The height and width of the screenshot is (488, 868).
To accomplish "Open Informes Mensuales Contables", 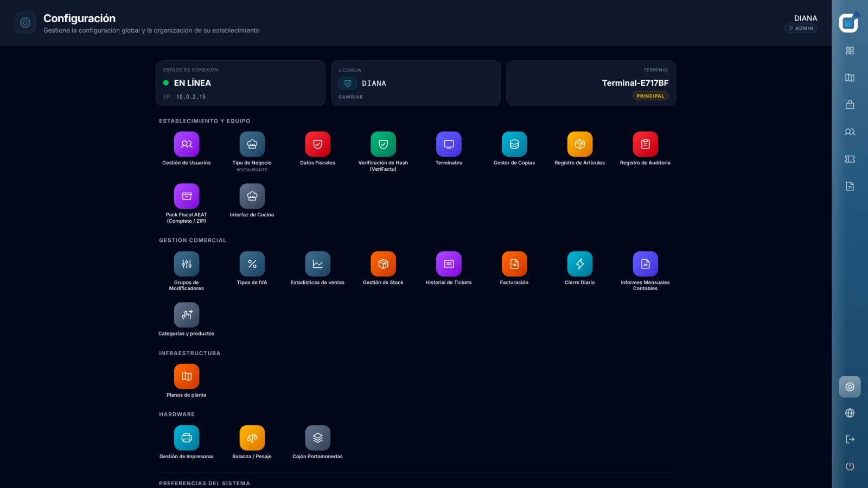I will (x=646, y=264).
